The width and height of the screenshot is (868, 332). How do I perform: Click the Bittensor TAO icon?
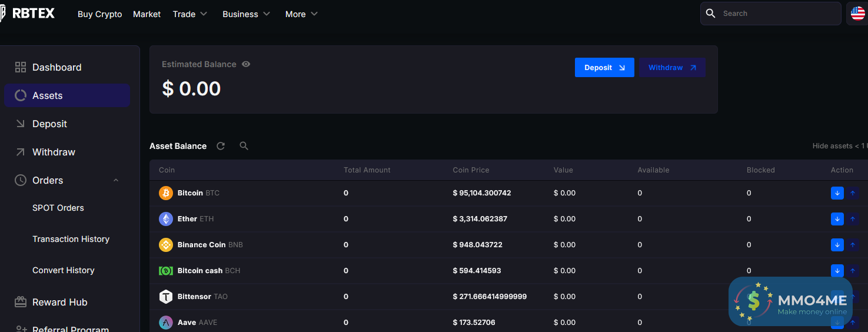coord(166,297)
